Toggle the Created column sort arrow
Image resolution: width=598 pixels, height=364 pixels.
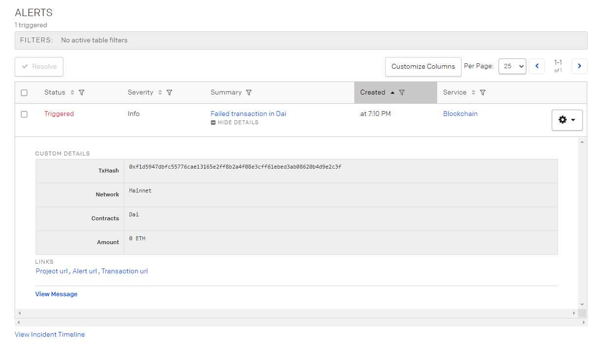click(393, 93)
